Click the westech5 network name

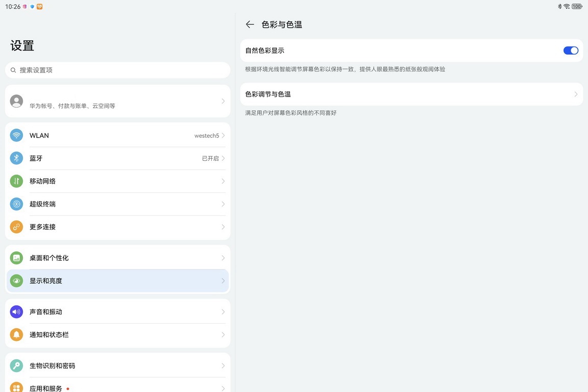pyautogui.click(x=207, y=136)
